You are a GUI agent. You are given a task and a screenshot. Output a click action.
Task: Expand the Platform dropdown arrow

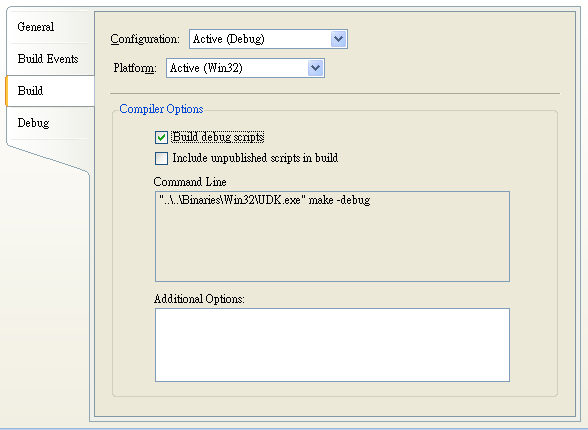pos(315,68)
